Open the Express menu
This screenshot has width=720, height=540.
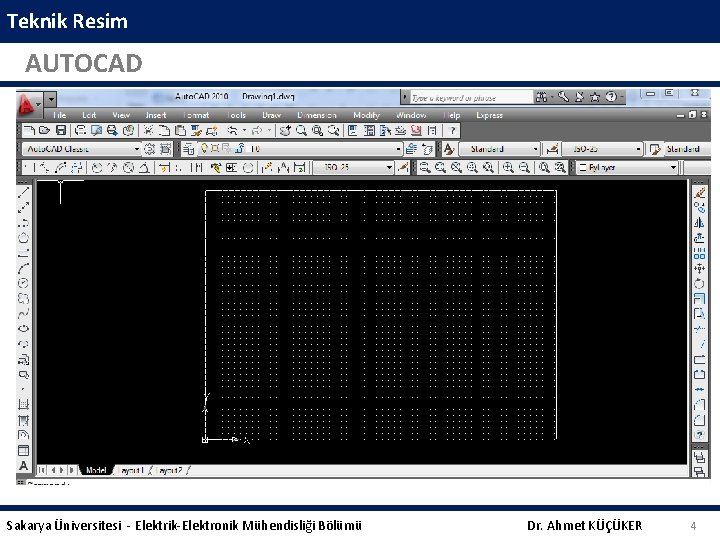pyautogui.click(x=489, y=115)
